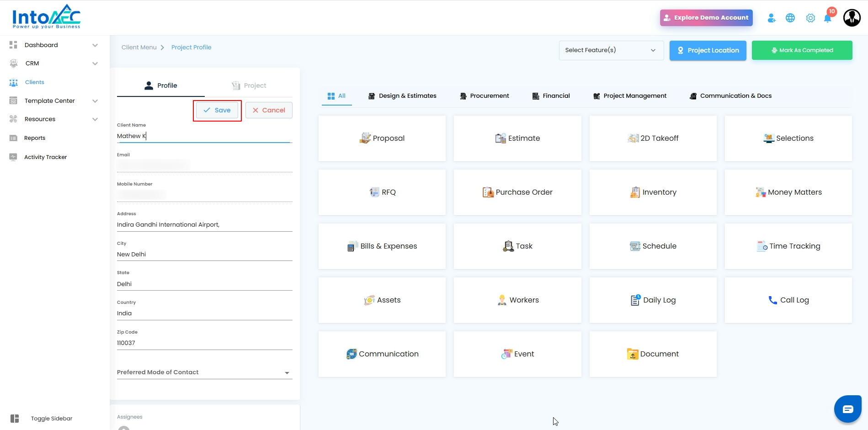Viewport: 868px width, 430px height.
Task: Click the IntoAEC logo
Action: (47, 17)
